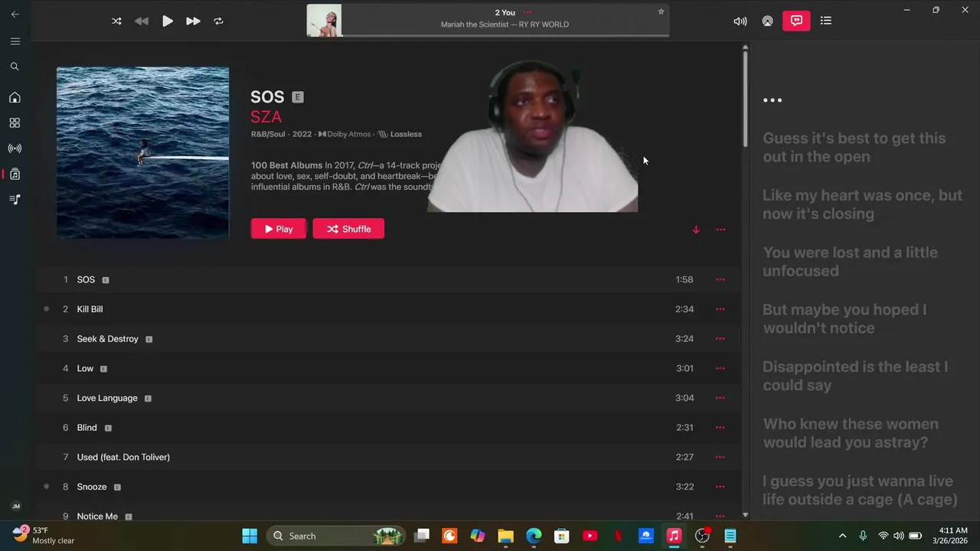Open more options for Used (feat. Don Toliver)
Viewport: 980px width, 551px height.
720,457
